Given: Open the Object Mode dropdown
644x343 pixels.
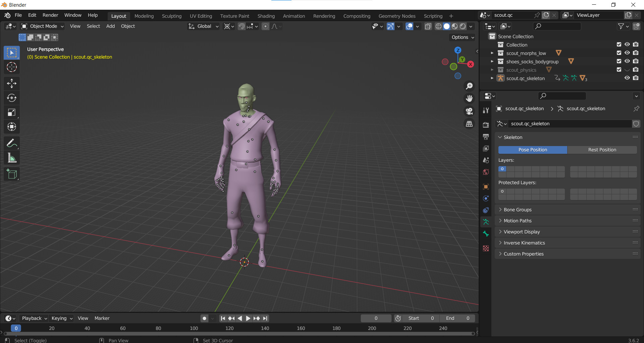Looking at the screenshot, I should (42, 26).
